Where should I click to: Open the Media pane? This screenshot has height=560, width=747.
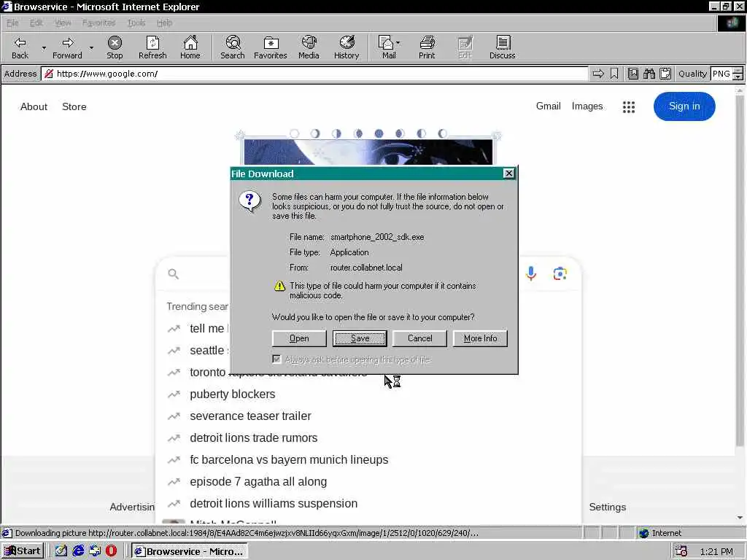coord(309,47)
